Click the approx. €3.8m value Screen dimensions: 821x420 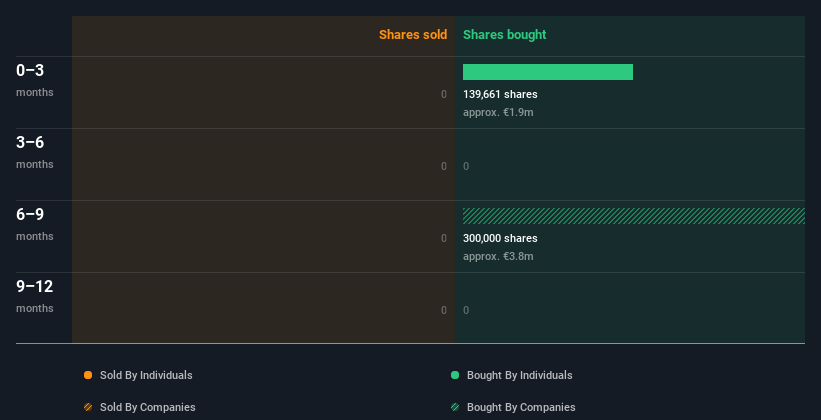498,256
